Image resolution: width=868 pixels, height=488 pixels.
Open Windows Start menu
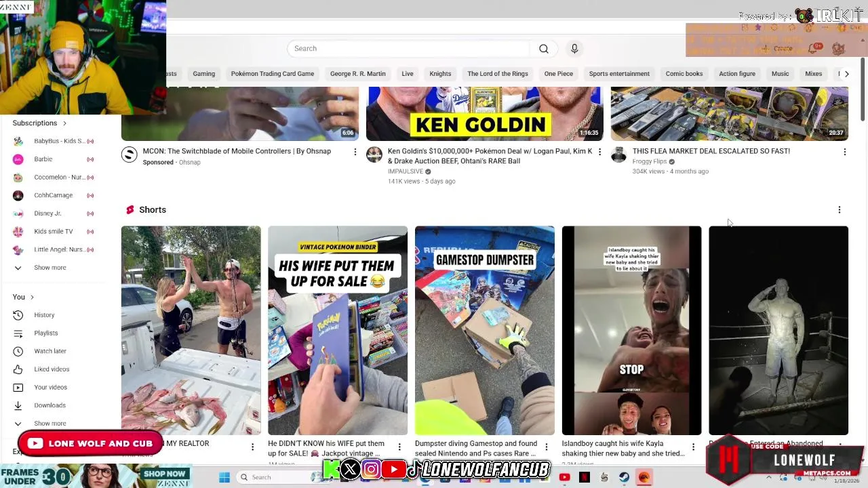(x=224, y=477)
